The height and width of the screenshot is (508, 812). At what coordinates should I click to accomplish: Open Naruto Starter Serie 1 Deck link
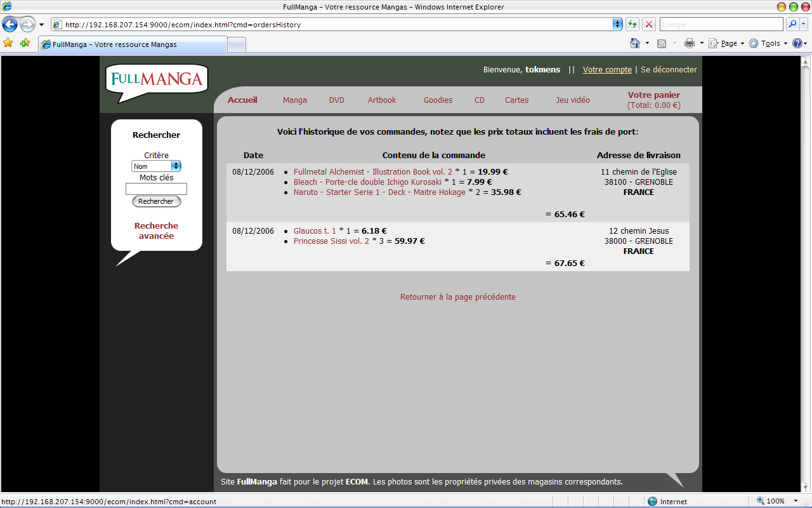(379, 192)
